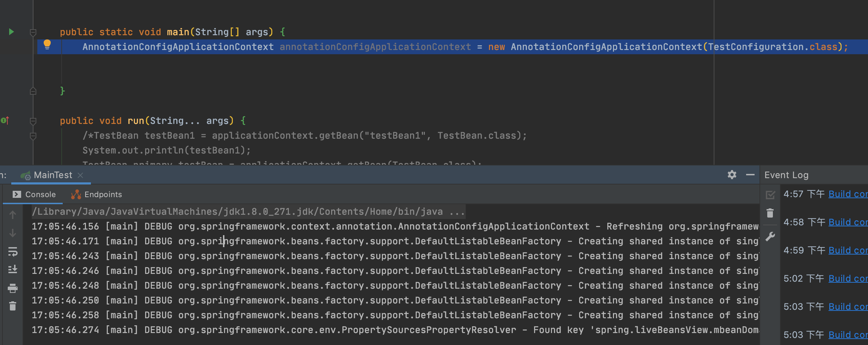Click mark all notifications as read checkbox icon

[x=770, y=195]
